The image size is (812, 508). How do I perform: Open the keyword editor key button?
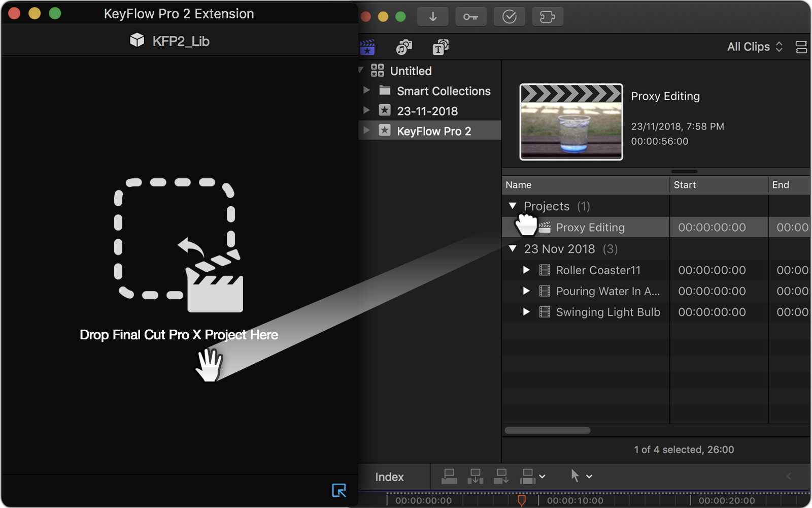tap(471, 17)
